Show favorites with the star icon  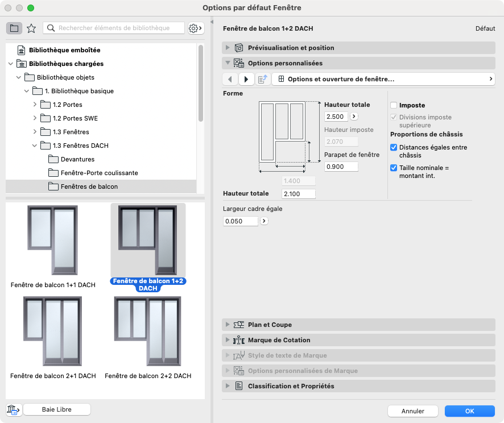31,28
